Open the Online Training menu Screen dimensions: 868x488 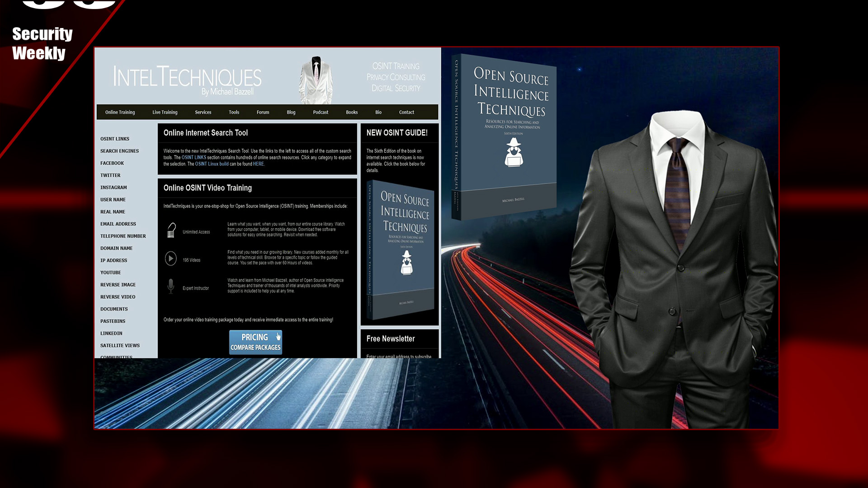pos(120,112)
